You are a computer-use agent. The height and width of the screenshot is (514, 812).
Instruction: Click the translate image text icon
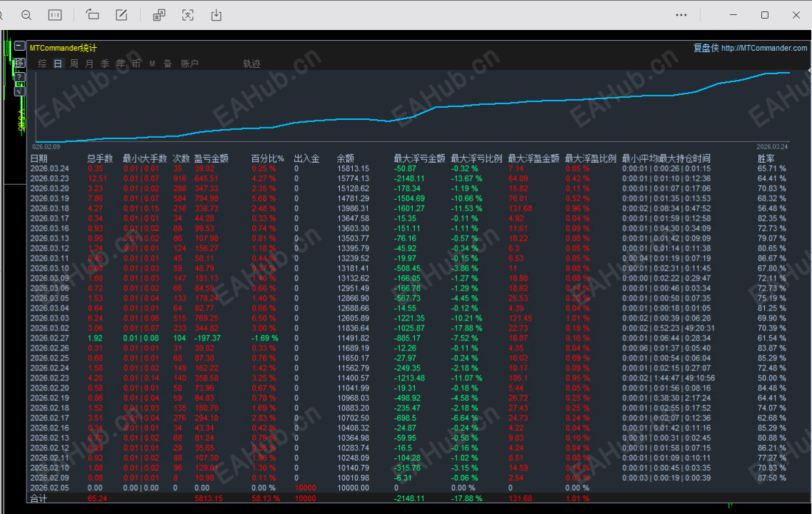pos(159,15)
